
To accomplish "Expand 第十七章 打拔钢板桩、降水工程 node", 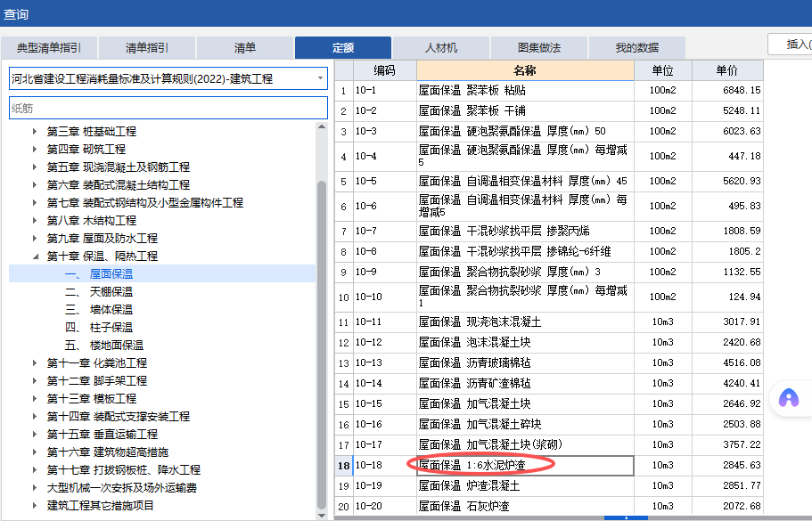I will point(35,470).
